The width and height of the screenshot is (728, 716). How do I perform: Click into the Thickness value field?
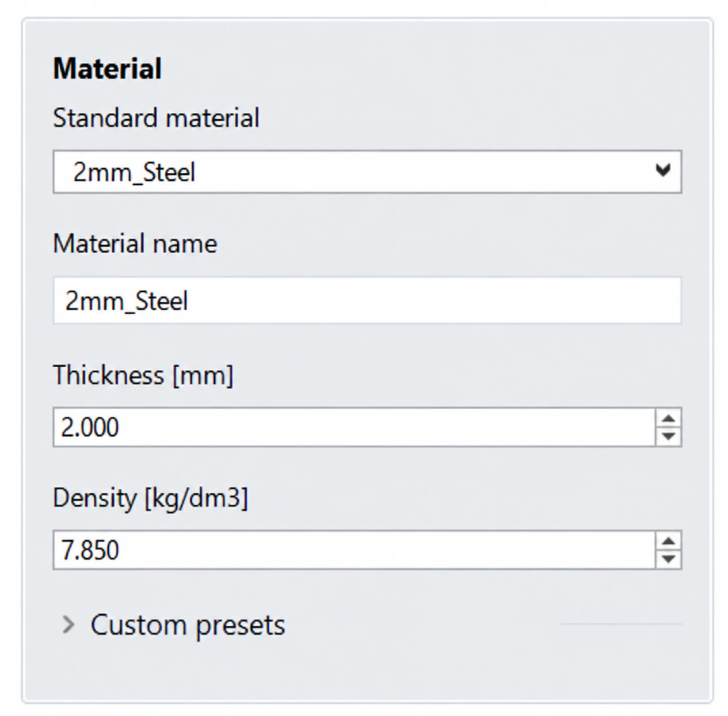[x=354, y=427]
